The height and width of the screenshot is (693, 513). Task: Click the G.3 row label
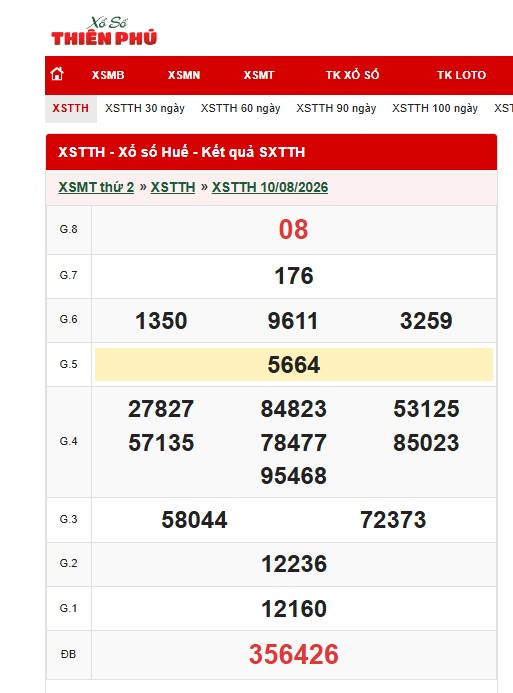tap(68, 519)
